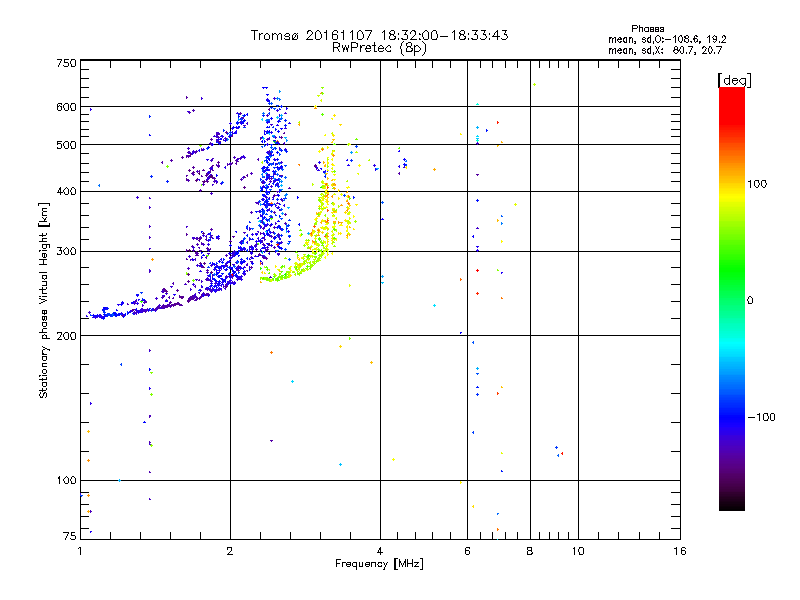Select the Phases heading text
Image resolution: width=800 pixels, height=600 pixels.
(x=647, y=29)
